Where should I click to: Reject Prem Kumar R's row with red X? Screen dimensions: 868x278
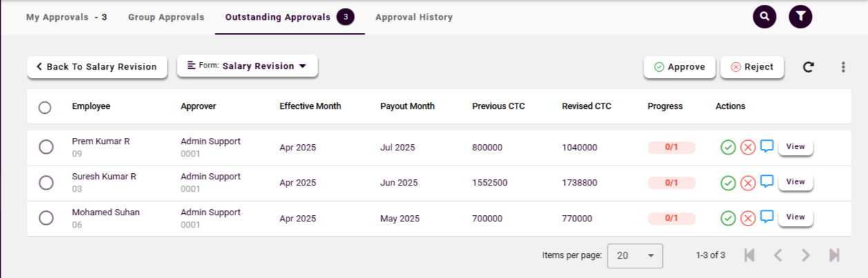point(748,147)
